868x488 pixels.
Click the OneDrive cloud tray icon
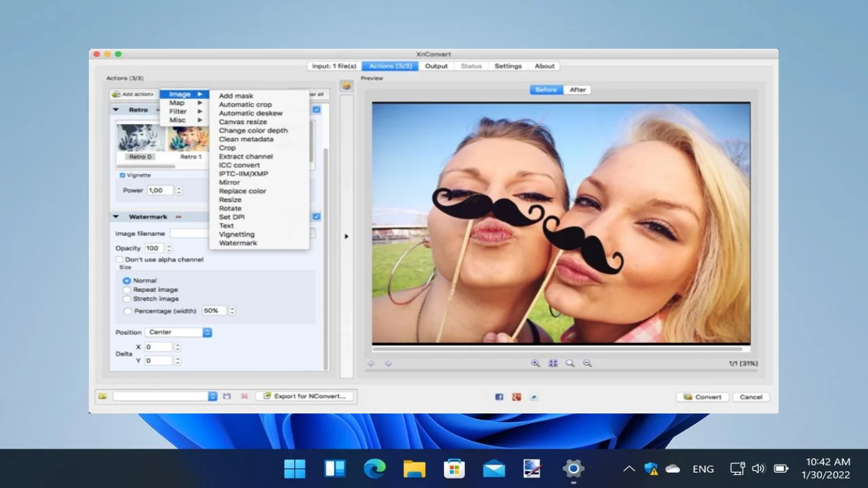673,468
